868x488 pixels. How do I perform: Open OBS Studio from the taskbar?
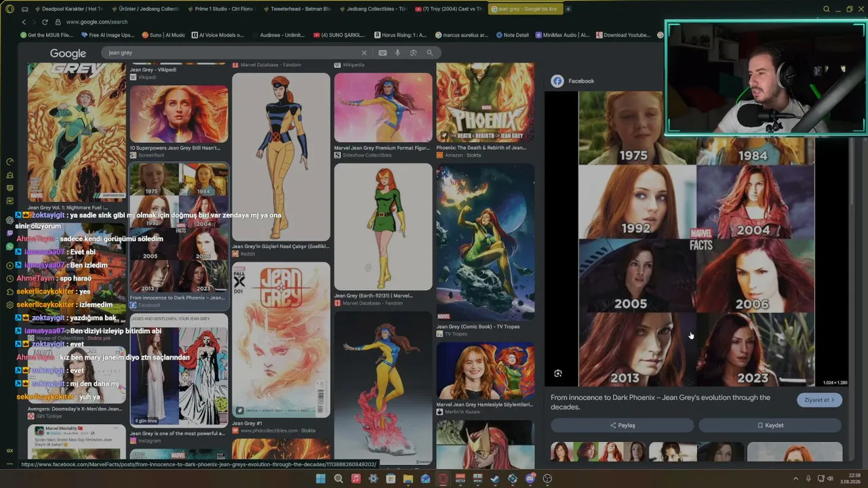(x=547, y=479)
